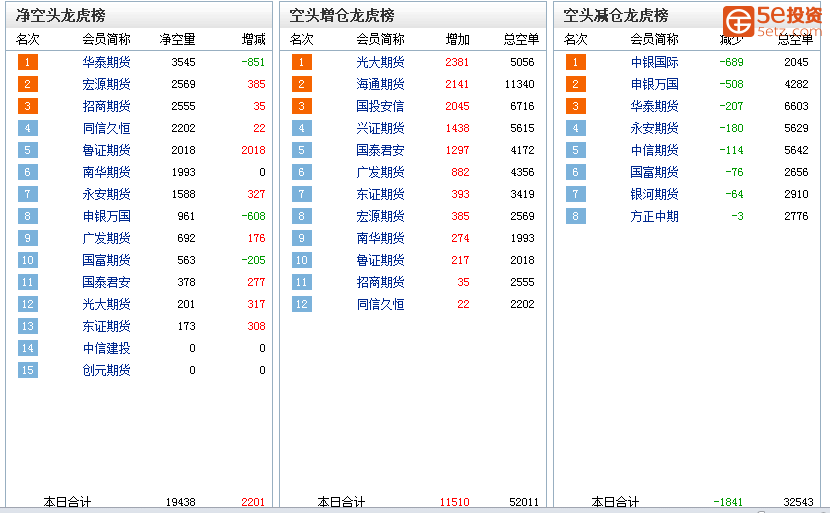Select 本日合计 total 11510

pyautogui.click(x=455, y=502)
